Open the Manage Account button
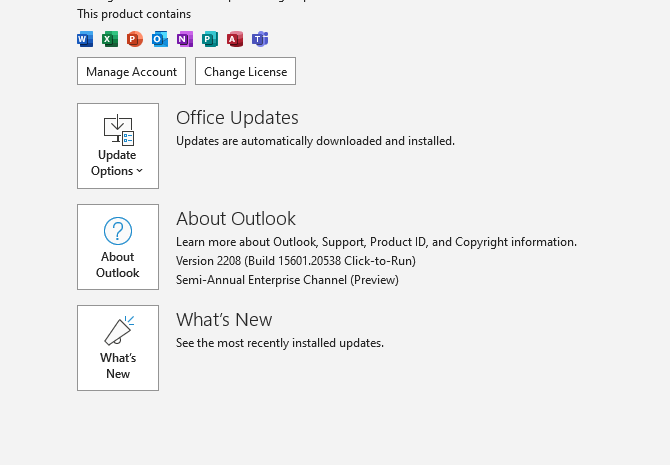 pyautogui.click(x=131, y=71)
